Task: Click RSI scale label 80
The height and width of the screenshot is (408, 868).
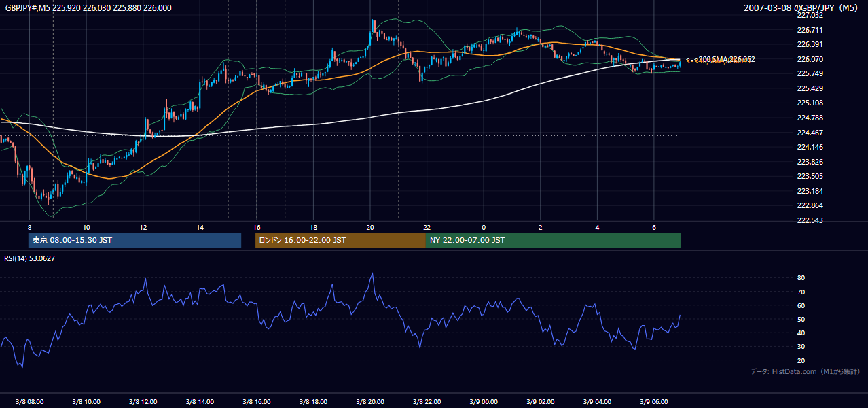Action: click(801, 278)
